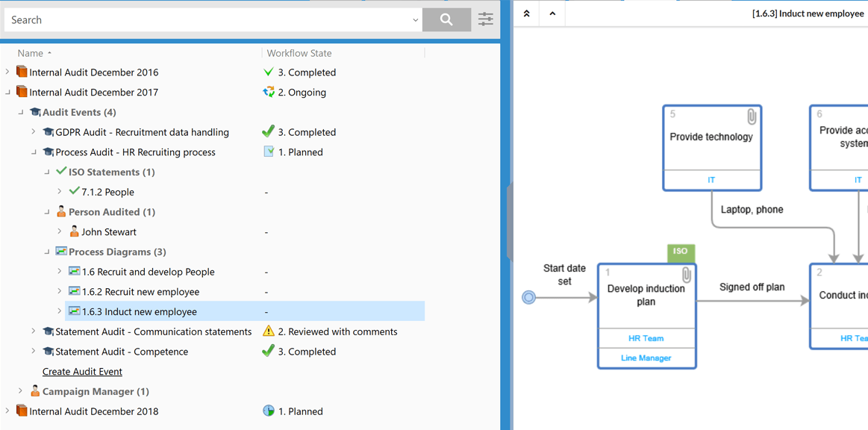The height and width of the screenshot is (430, 868).
Task: Click the single up-chevron button
Action: pos(552,14)
